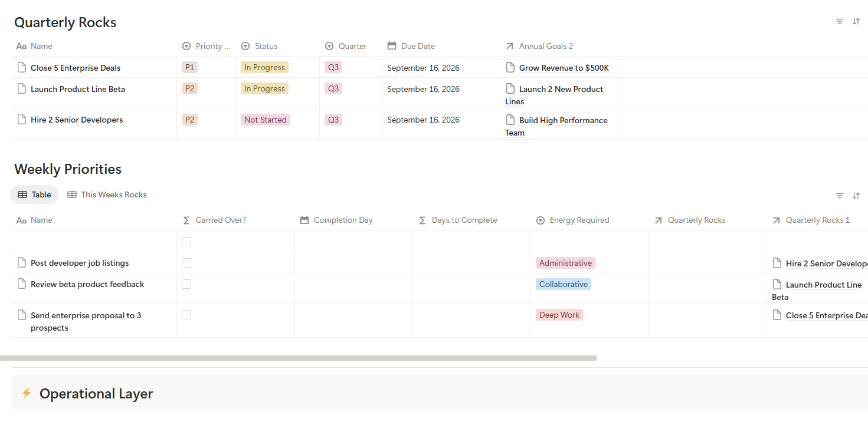The width and height of the screenshot is (868, 422).
Task: Click the Quarterly Rocks heading
Action: coord(65,22)
